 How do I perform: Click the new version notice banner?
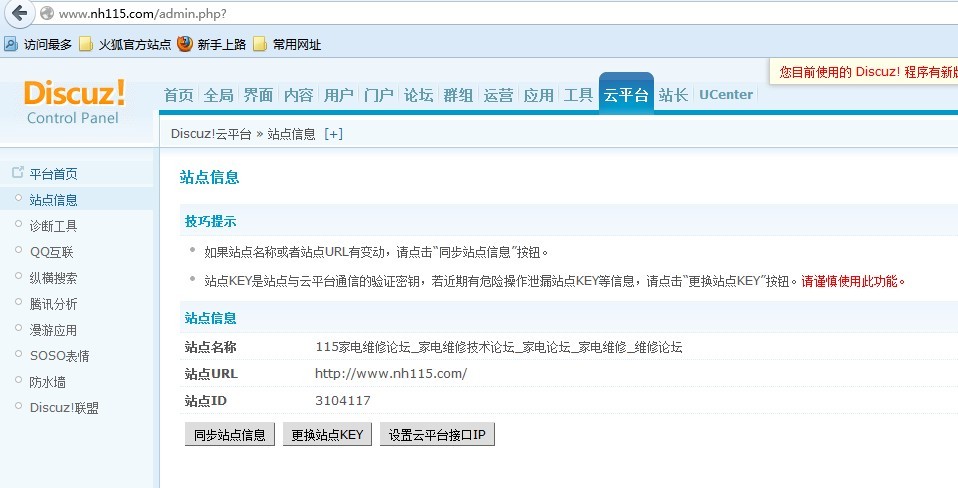[x=864, y=71]
